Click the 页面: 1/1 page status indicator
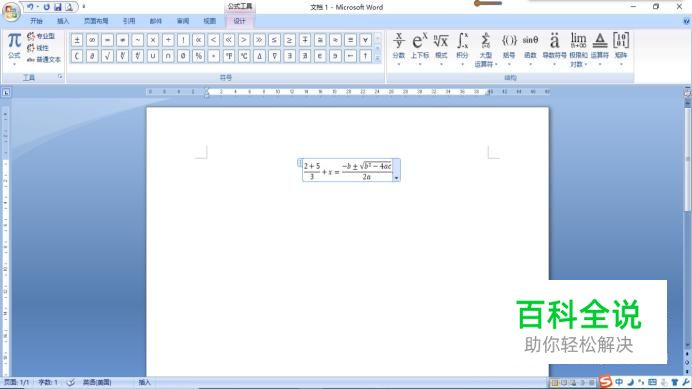This screenshot has width=692, height=389. (x=16, y=382)
